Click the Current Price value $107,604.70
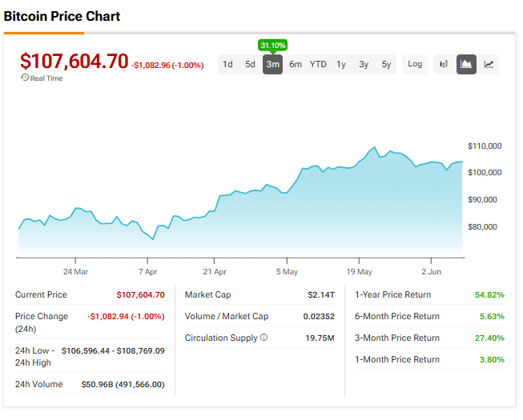 click(140, 295)
